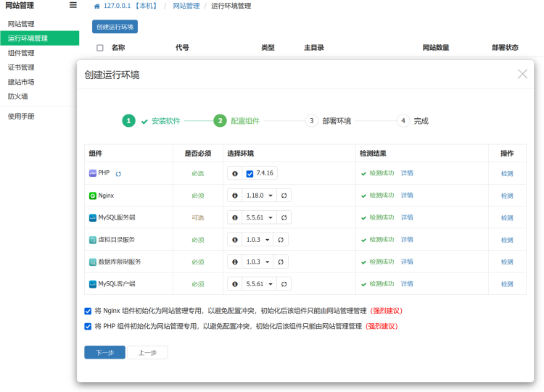Click 检测 action for MySQL服务端
The width and height of the screenshot is (544, 392).
pos(507,218)
